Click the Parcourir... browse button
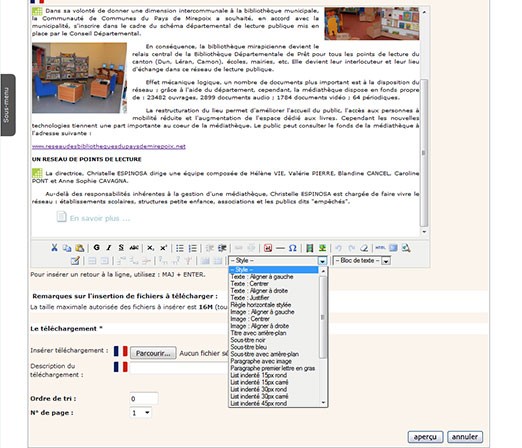The height and width of the screenshot is (448, 522). 153,353
